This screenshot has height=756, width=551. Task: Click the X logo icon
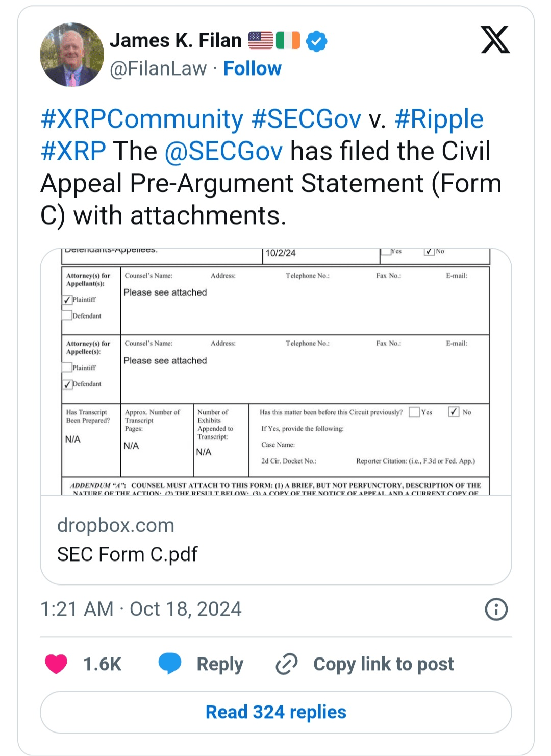pyautogui.click(x=495, y=40)
